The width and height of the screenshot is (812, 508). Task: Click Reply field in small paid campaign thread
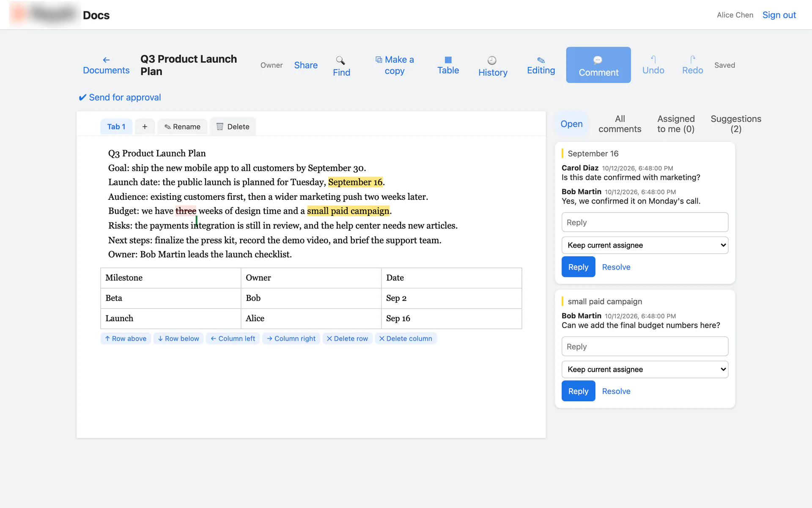pos(645,346)
